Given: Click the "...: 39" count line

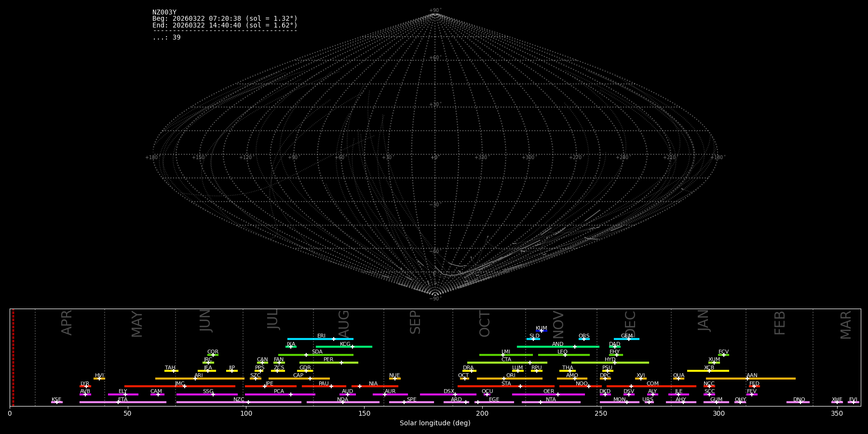Looking at the screenshot, I should [166, 38].
